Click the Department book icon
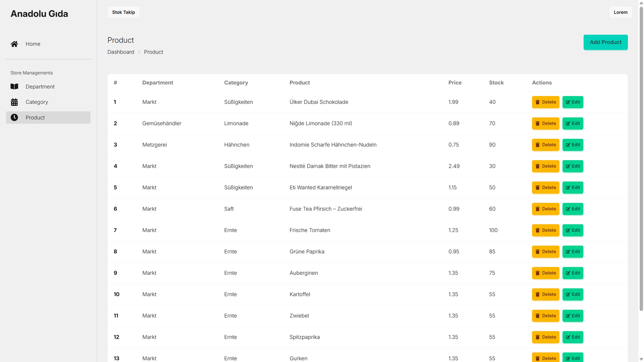The width and height of the screenshot is (644, 362). pos(14,86)
